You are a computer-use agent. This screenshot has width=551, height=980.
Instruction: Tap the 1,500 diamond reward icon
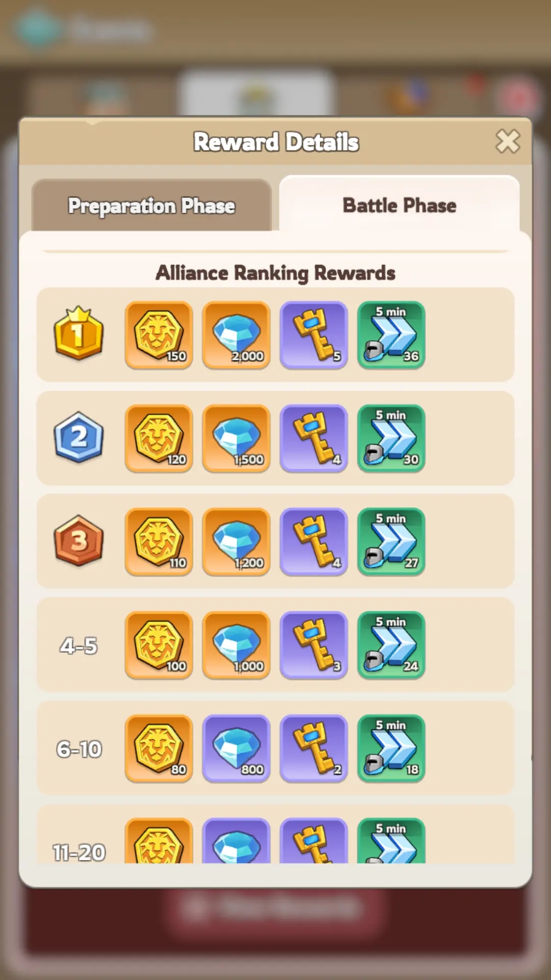click(x=236, y=438)
